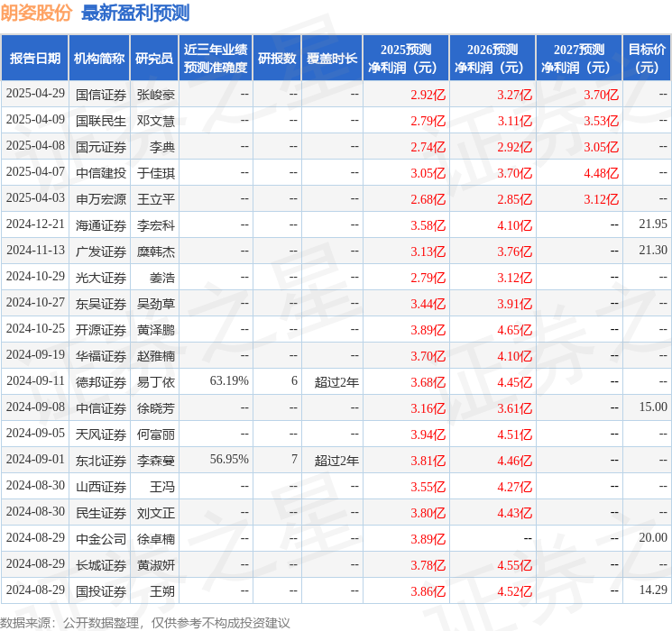Click researcher name 王朔
This screenshot has width=672, height=631.
[x=162, y=591]
